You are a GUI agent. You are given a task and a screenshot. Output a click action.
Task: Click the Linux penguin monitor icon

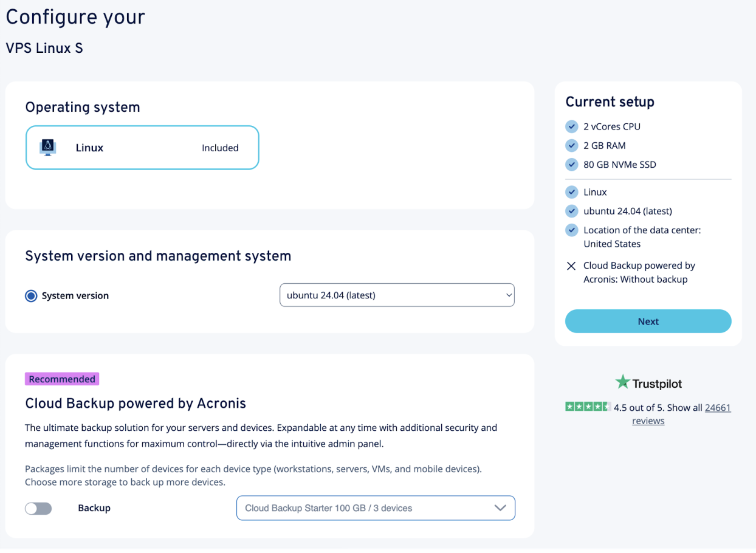(47, 148)
